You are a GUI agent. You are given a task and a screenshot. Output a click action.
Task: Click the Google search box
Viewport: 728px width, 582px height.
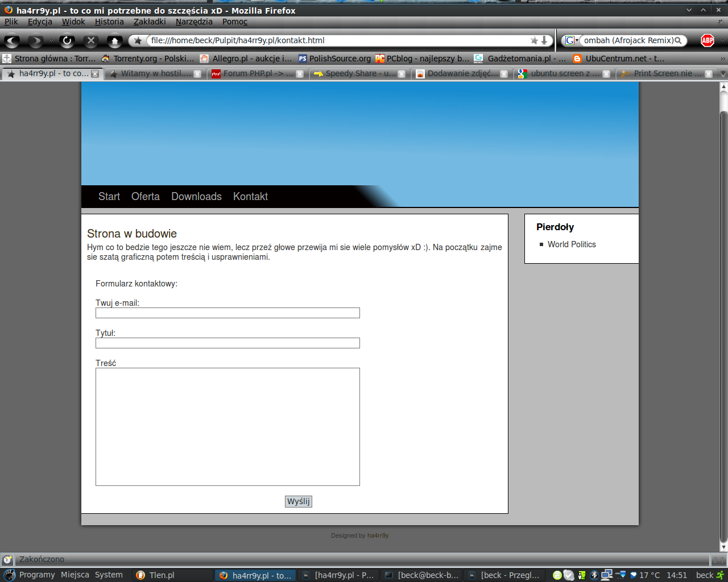[628, 40]
